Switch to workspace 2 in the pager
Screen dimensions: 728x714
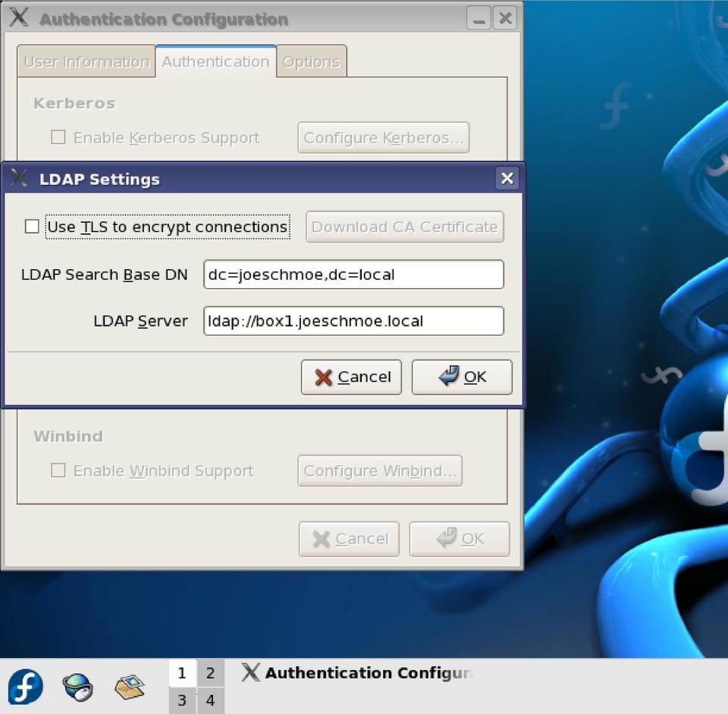[x=210, y=672]
